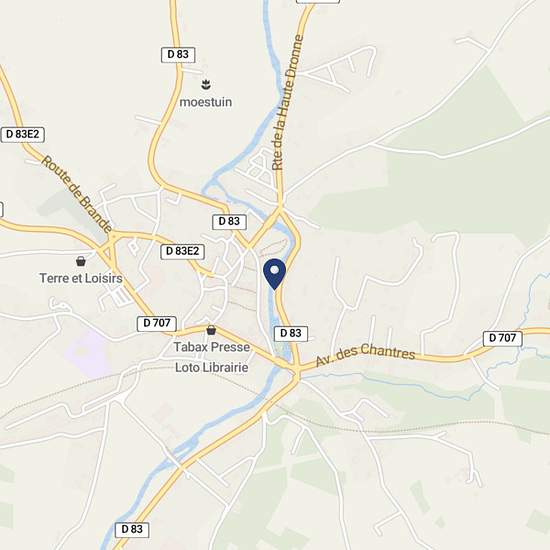Open the Terre et Loisirs label
This screenshot has width=550, height=550.
click(81, 278)
